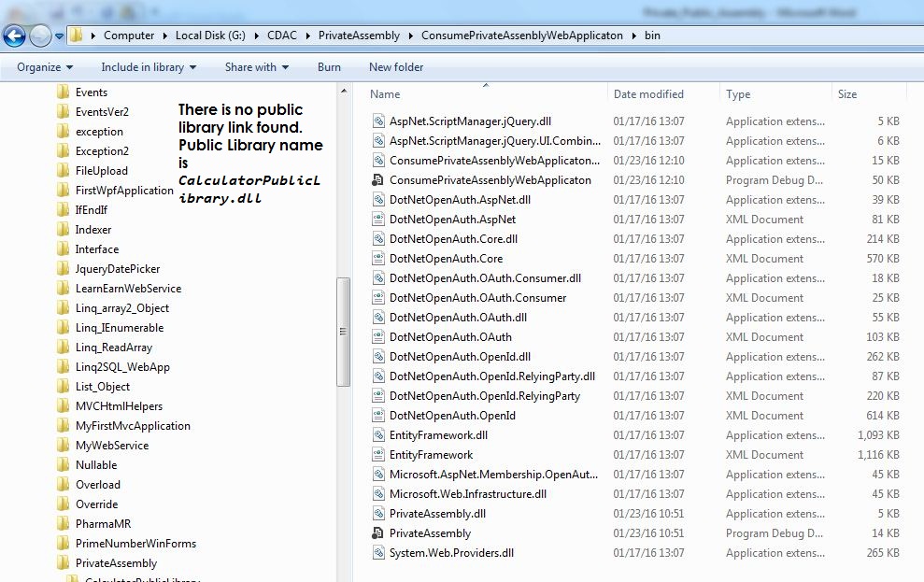Select the DotNetOpenAuth.OAuth.Consumer XML icon
Screen dimensions: 924x582
click(377, 297)
